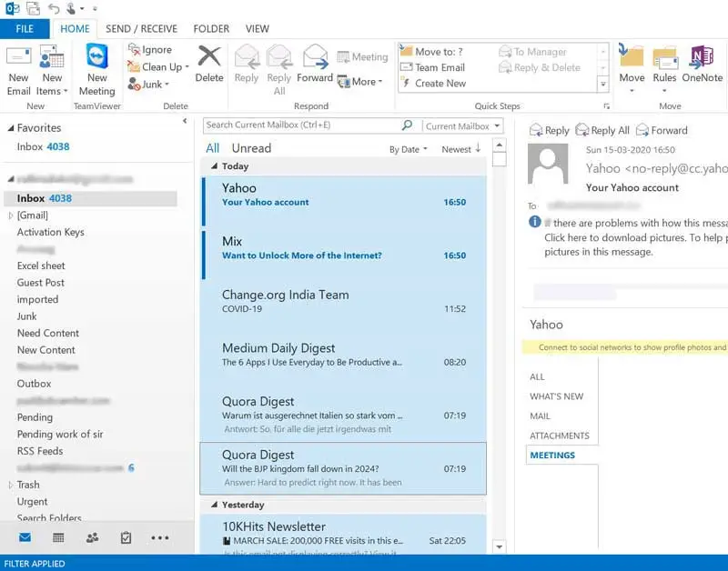Open the More move options dropdown

coord(362,82)
